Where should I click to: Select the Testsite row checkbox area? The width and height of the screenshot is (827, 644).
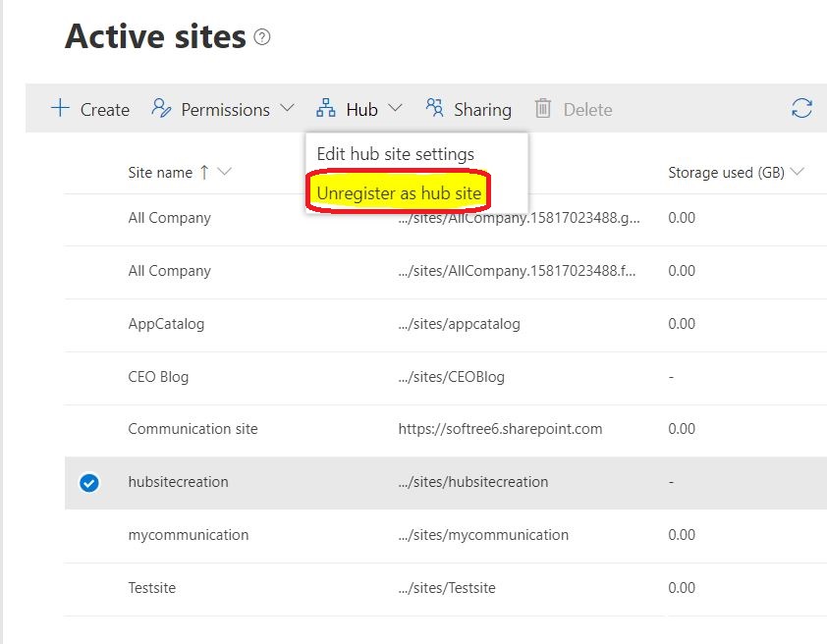click(90, 588)
